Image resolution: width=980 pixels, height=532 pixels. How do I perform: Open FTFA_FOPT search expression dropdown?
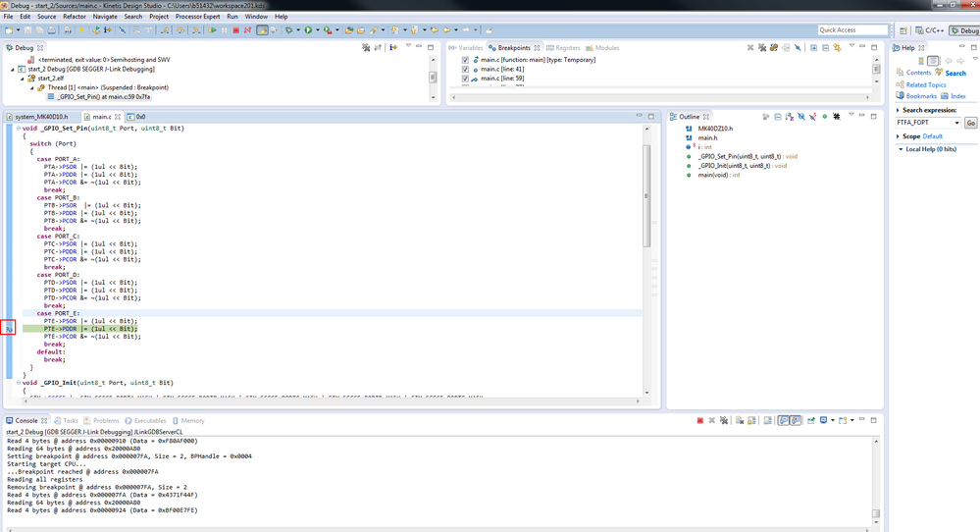coord(956,123)
